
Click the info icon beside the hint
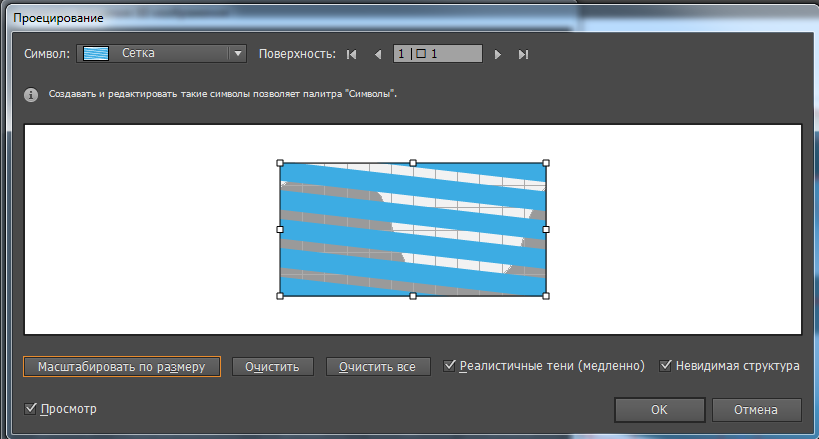pyautogui.click(x=31, y=95)
